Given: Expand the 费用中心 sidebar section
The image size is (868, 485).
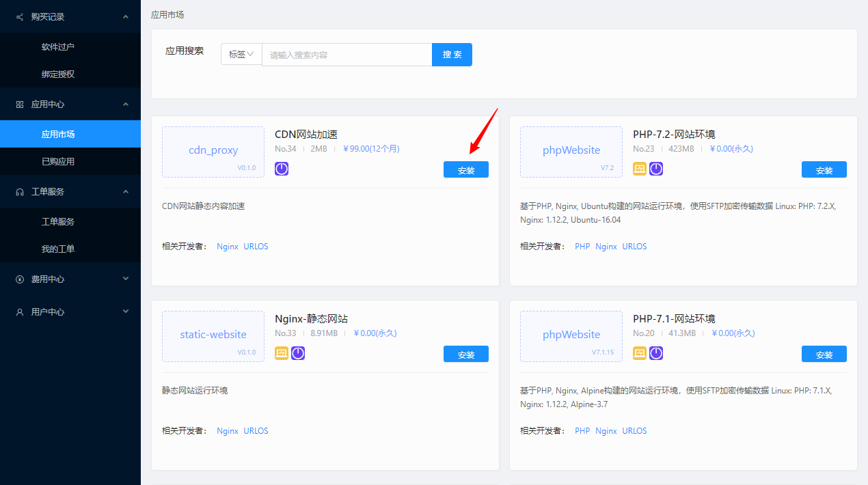Looking at the screenshot, I should pyautogui.click(x=70, y=279).
